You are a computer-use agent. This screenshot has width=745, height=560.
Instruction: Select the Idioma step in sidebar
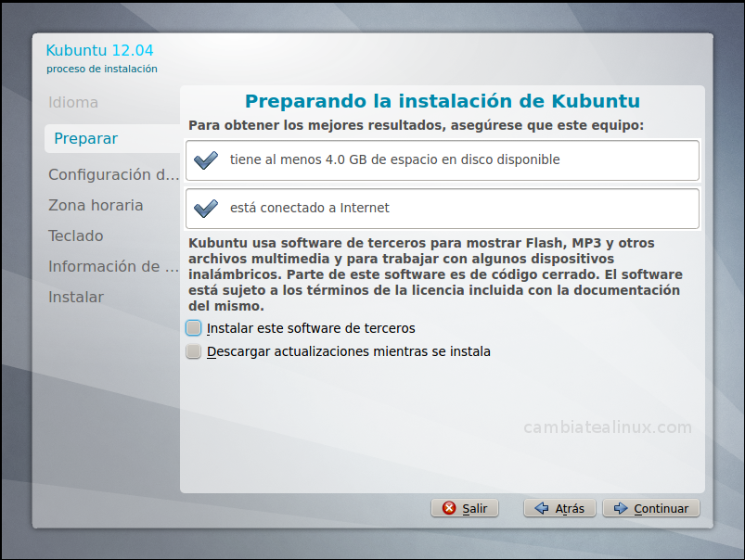coord(73,102)
